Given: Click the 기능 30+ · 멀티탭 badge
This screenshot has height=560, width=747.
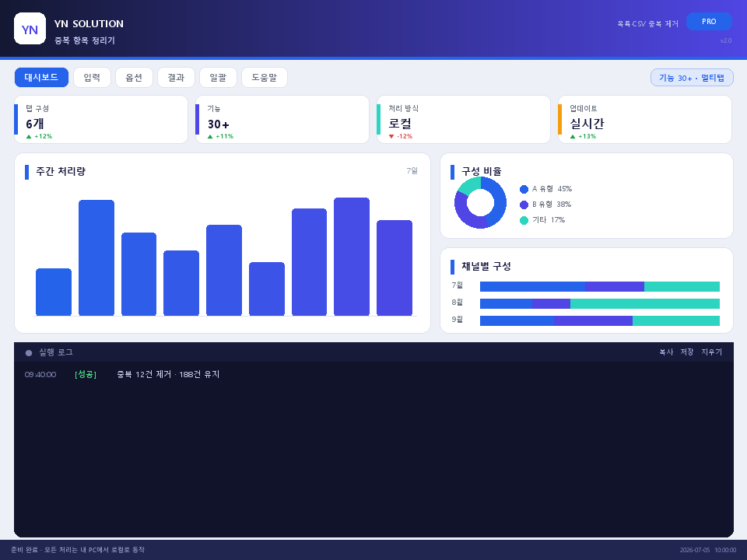Looking at the screenshot, I should (692, 78).
